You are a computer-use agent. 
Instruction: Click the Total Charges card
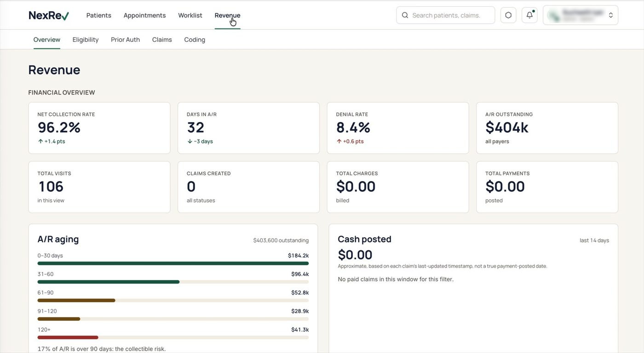click(x=398, y=187)
